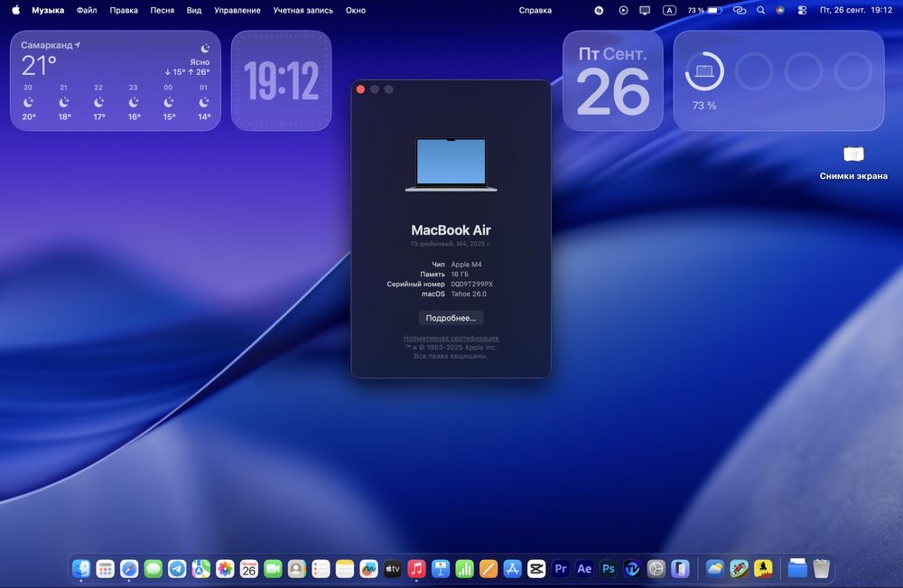Open the Downloads folder stack in dock
This screenshot has height=588, width=903.
click(x=797, y=569)
